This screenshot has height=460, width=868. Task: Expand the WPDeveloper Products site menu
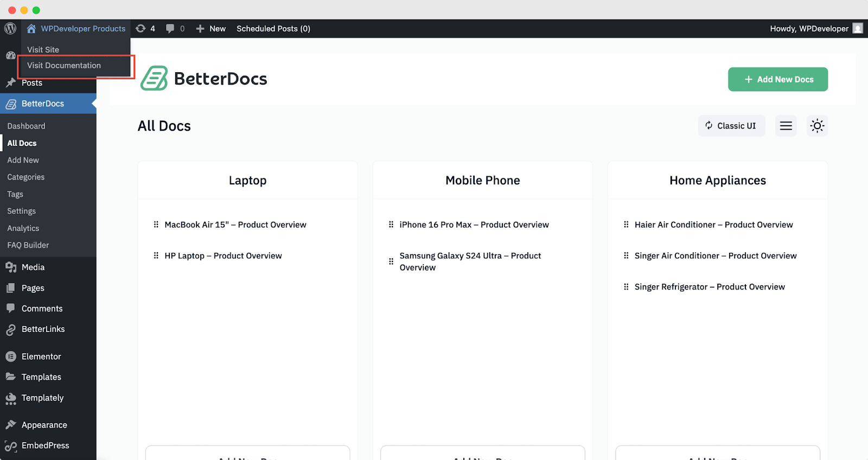coord(76,29)
